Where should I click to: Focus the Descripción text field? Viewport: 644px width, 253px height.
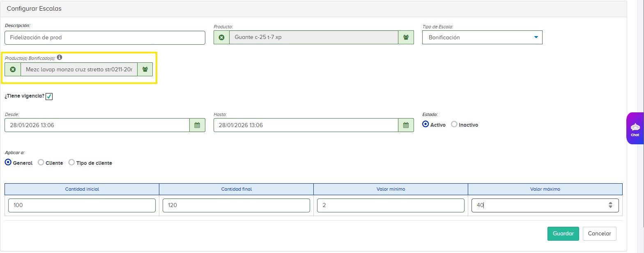[105, 37]
